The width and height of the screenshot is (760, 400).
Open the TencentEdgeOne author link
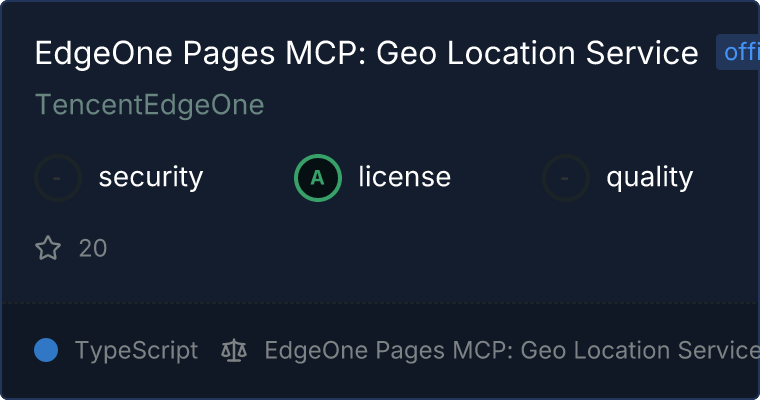tap(149, 105)
